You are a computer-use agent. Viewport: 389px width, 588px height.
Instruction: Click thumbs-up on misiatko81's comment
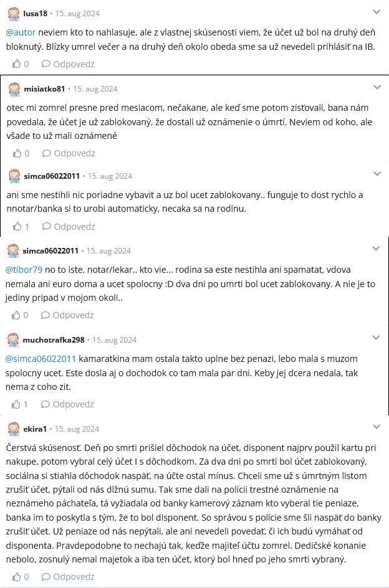(x=17, y=153)
